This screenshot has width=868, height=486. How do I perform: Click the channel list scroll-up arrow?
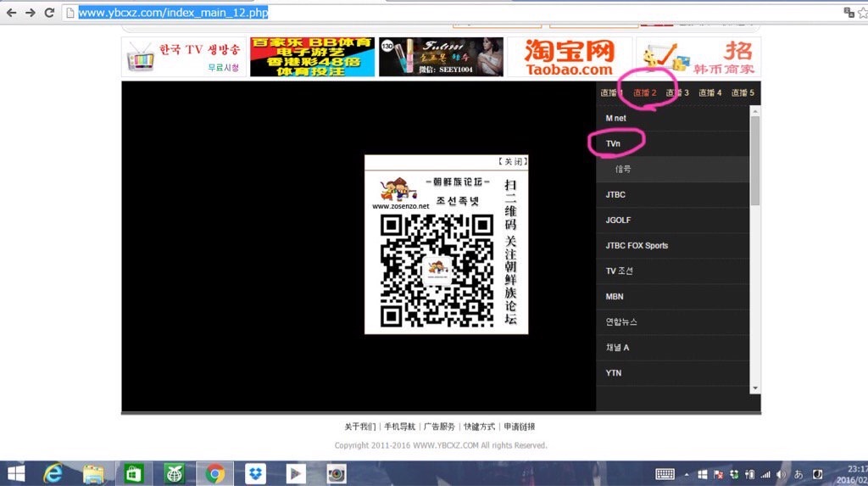tap(755, 111)
